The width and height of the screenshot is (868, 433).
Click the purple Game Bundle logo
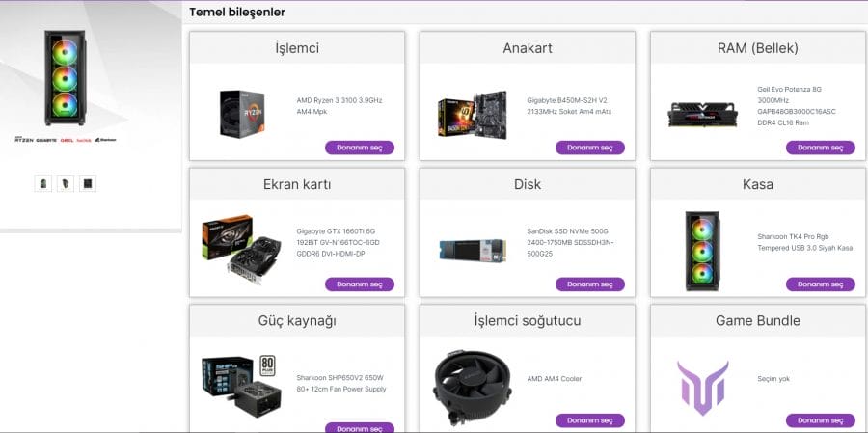coord(702,388)
